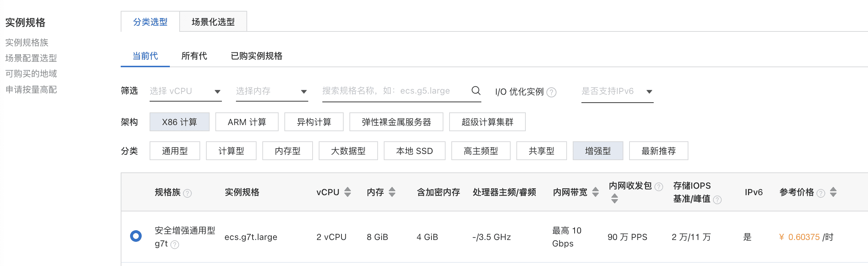
Task: Click help icon beside 内网收发包 header
Action: [659, 187]
